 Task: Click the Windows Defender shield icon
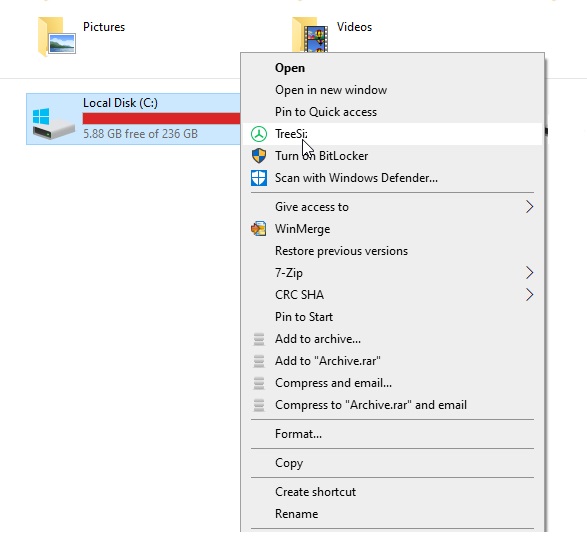259,178
